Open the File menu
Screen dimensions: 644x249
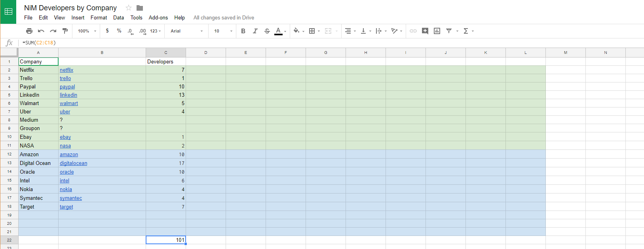click(28, 17)
